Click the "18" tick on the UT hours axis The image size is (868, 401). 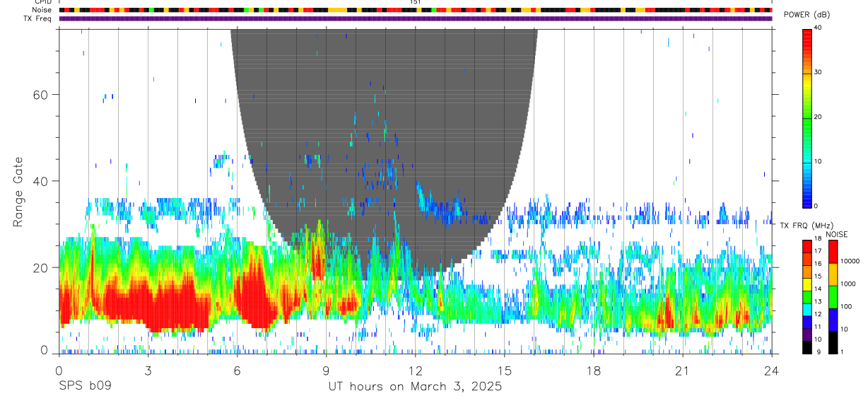[593, 371]
